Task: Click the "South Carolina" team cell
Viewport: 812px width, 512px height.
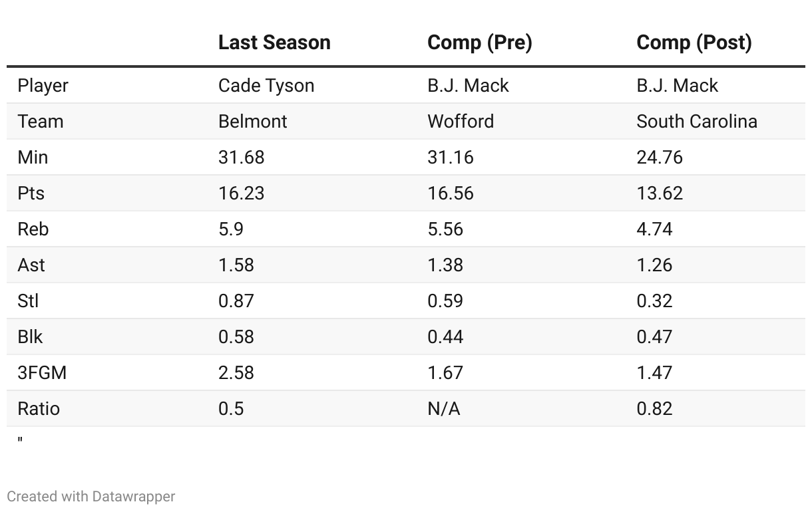Action: point(697,122)
